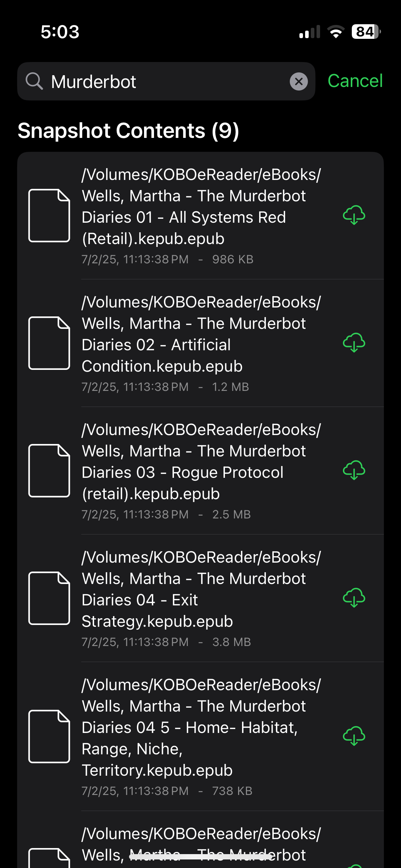Tap the All Systems Red file icon

(49, 216)
